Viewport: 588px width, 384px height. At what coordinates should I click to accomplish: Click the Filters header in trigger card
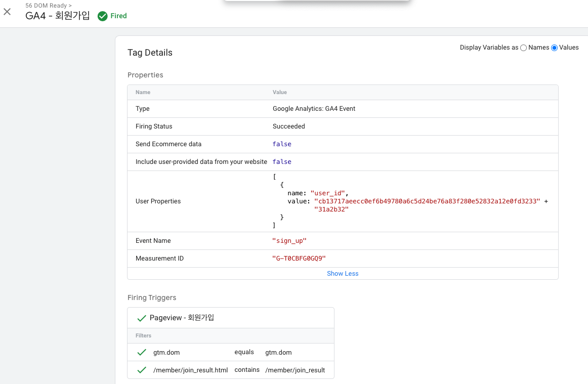pyautogui.click(x=144, y=335)
